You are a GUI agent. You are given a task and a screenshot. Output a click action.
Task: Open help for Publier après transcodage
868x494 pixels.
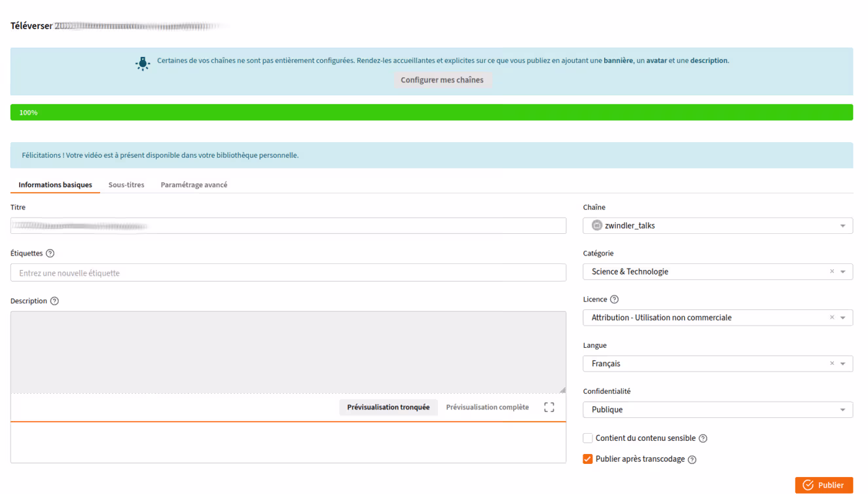(692, 459)
